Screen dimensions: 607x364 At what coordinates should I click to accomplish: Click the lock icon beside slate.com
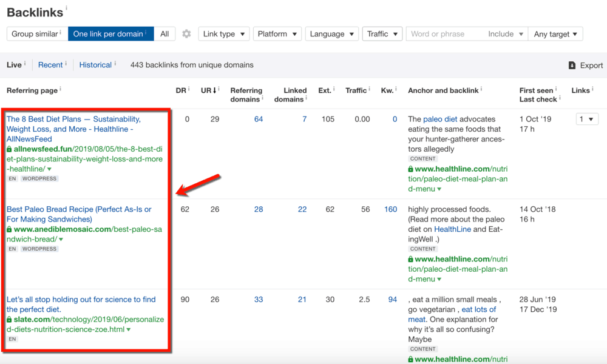pos(10,318)
